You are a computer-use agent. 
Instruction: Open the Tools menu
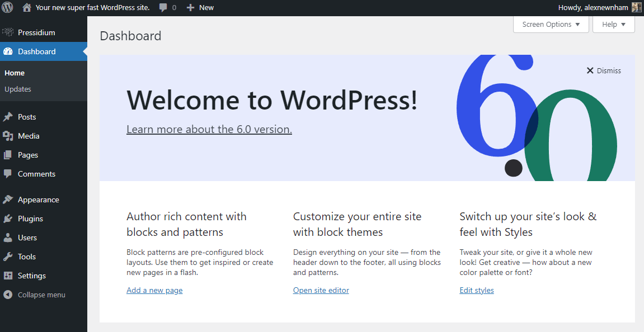tap(44, 257)
